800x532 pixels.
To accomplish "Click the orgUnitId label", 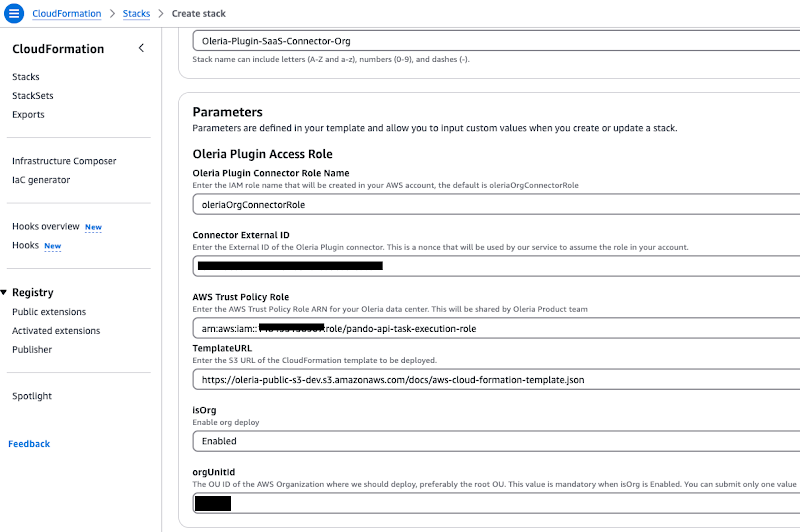I will tap(214, 472).
